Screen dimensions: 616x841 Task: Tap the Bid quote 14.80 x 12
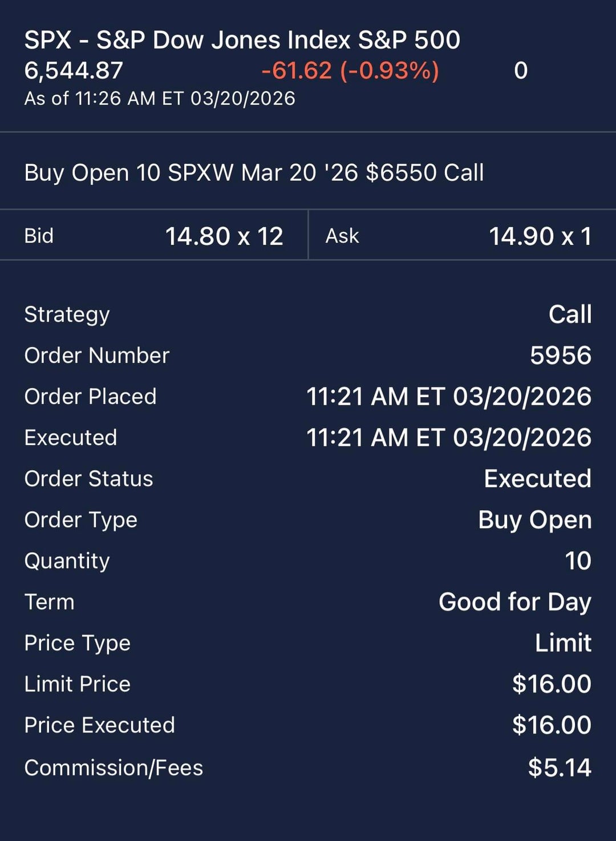click(224, 236)
